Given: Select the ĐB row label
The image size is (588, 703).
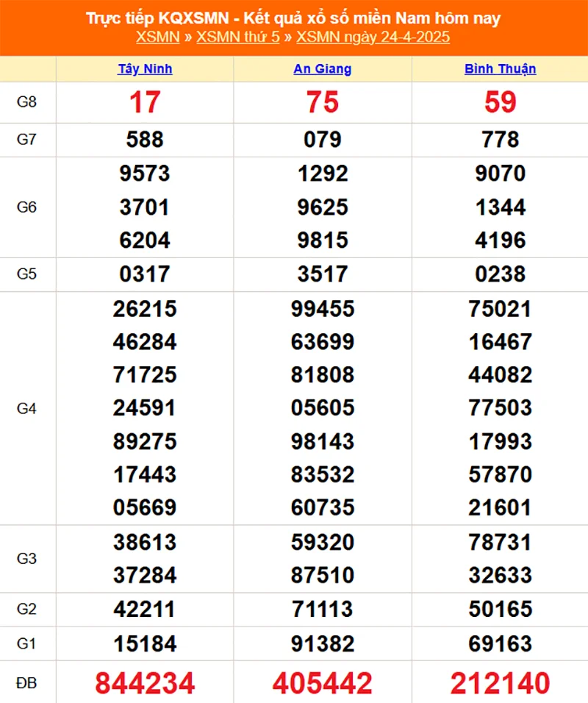Looking at the screenshot, I should pyautogui.click(x=27, y=683).
